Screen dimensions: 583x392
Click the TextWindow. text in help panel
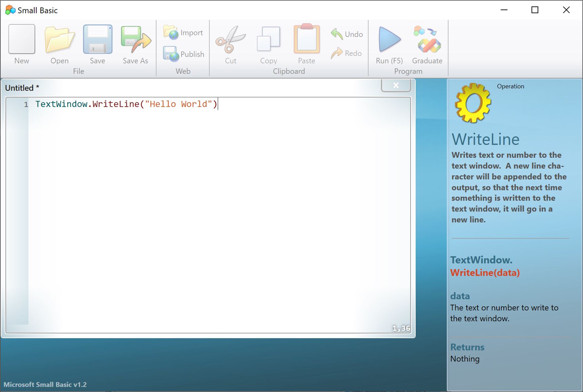point(481,260)
